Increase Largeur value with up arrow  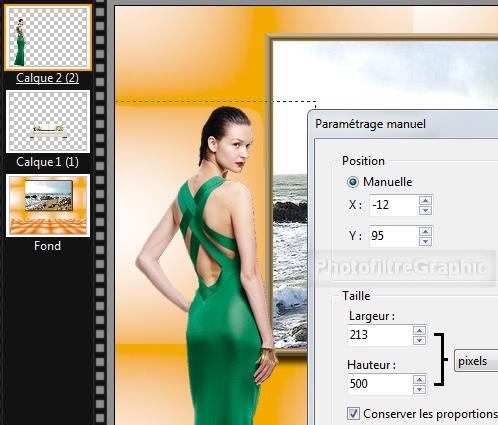tap(419, 330)
